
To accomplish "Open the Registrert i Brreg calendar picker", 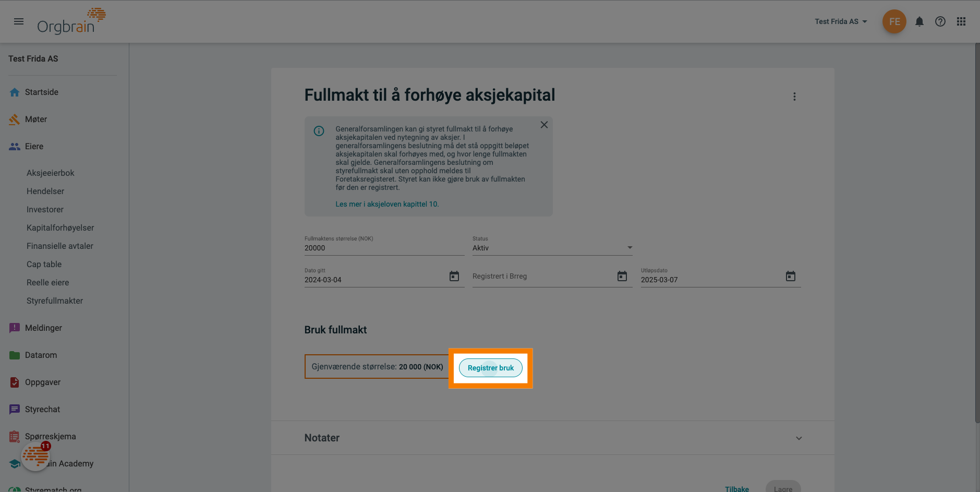I will [622, 276].
